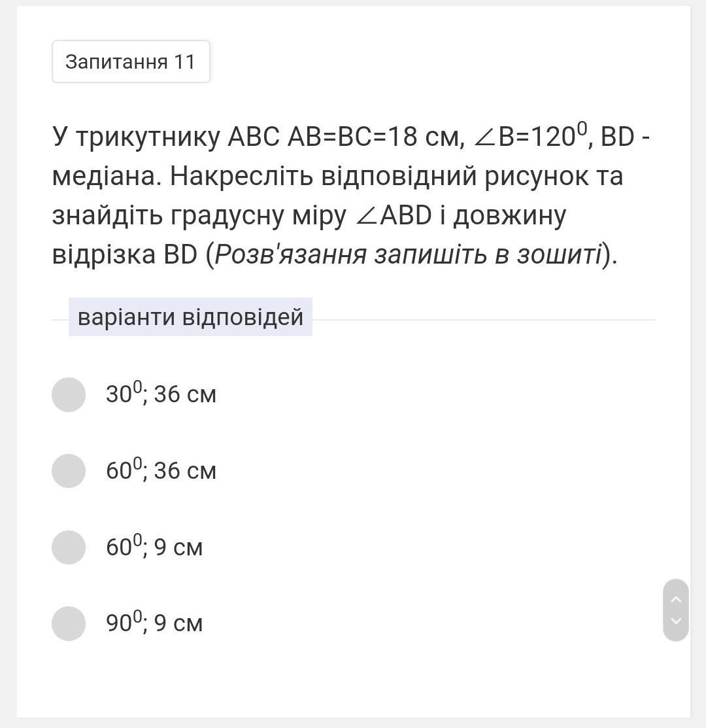Click the "Запитання 11" question badge
The image size is (706, 728).
131,61
